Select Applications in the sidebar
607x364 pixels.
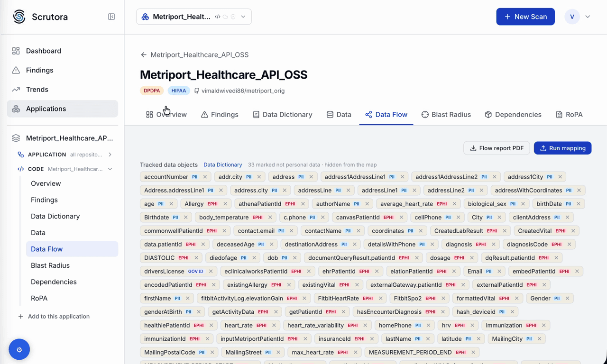pyautogui.click(x=63, y=109)
